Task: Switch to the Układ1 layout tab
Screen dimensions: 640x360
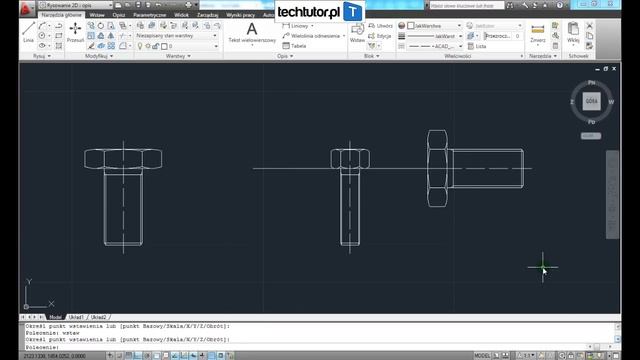Action: pos(76,317)
